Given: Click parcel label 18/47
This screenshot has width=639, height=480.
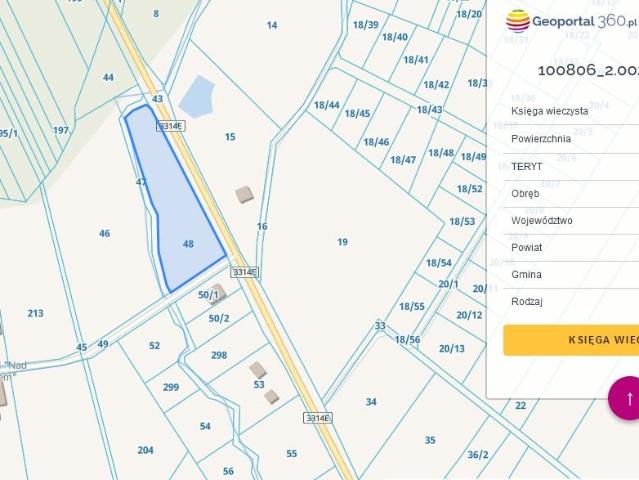Looking at the screenshot, I should pos(403,160).
